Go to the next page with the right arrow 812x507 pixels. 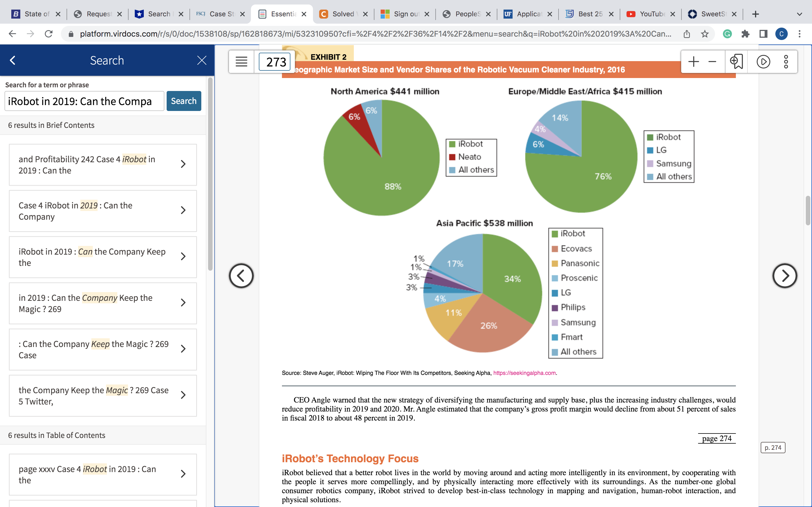[x=784, y=276]
